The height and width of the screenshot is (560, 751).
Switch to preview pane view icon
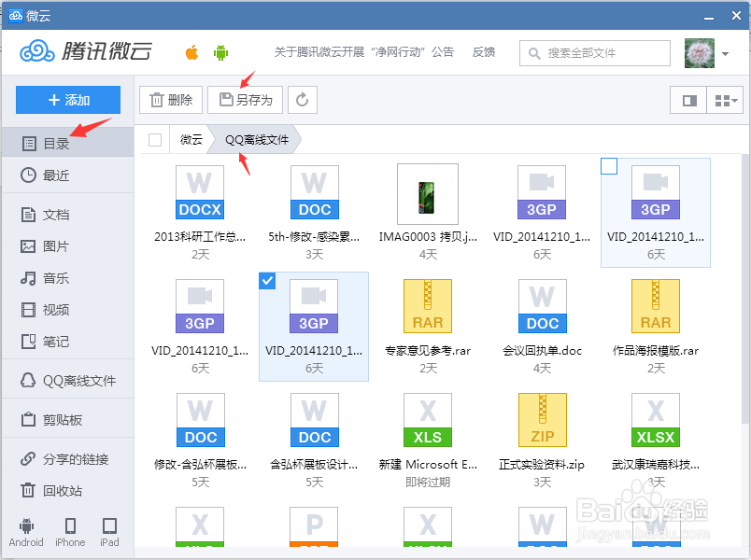tap(688, 100)
